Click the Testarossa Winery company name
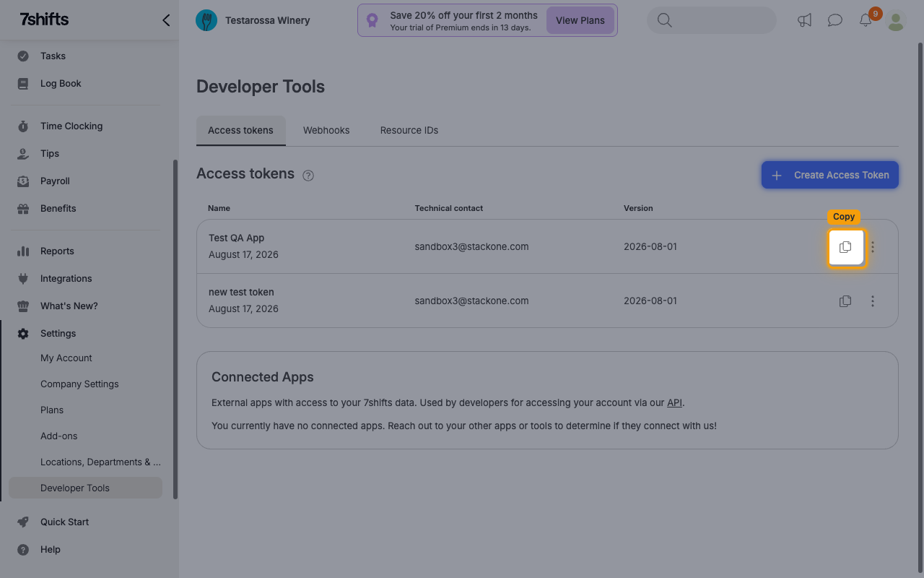The width and height of the screenshot is (924, 578). 268,20
